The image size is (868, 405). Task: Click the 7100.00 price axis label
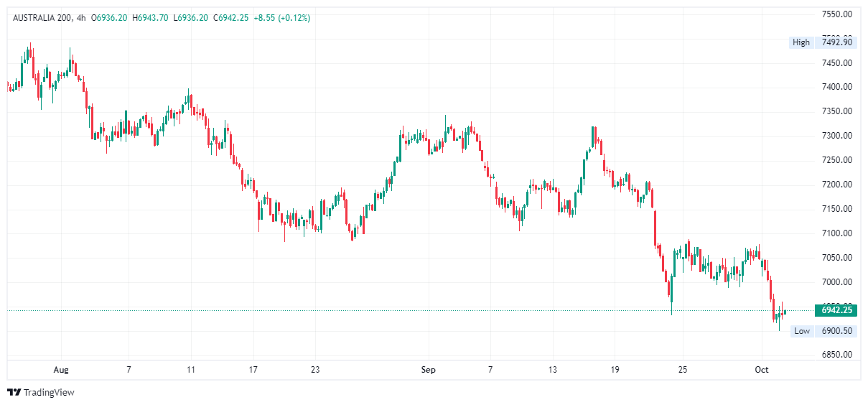(836, 233)
